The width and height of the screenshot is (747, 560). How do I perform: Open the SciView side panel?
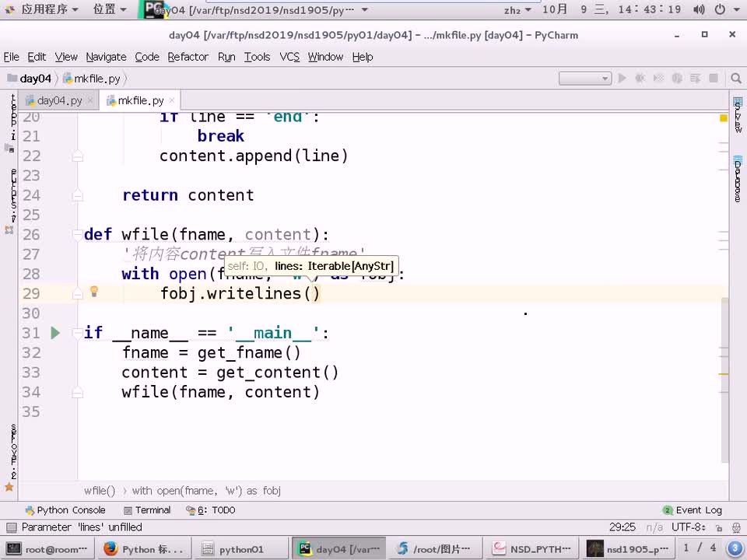(x=738, y=115)
